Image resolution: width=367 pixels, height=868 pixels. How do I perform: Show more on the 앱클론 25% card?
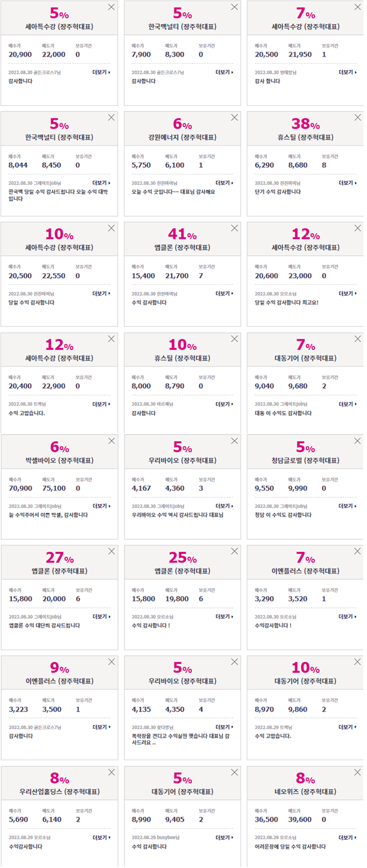pyautogui.click(x=224, y=617)
